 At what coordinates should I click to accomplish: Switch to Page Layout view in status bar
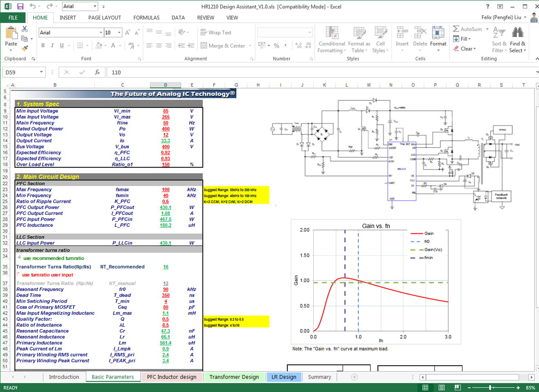point(441,388)
